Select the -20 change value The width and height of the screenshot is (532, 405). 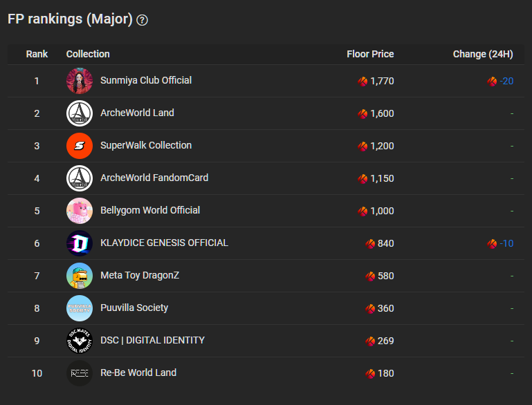point(506,81)
